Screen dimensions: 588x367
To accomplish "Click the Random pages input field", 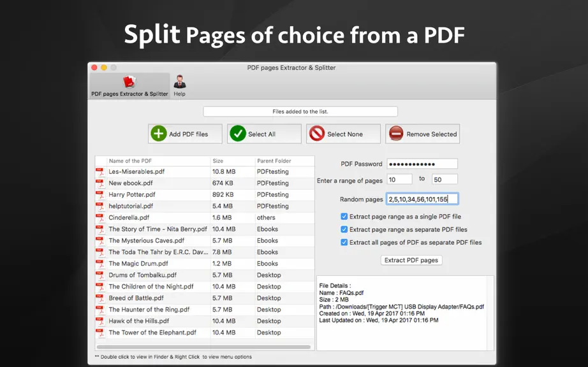I will pyautogui.click(x=422, y=199).
